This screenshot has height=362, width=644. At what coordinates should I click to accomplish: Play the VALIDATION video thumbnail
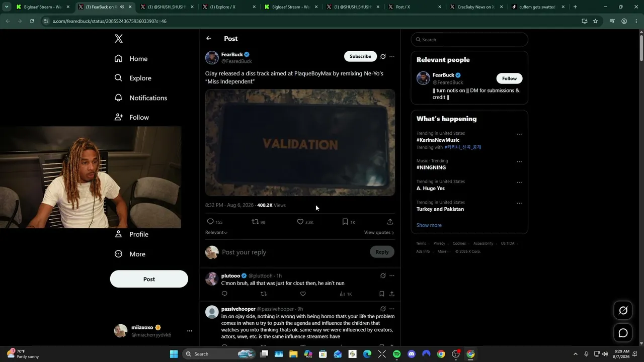point(300,143)
